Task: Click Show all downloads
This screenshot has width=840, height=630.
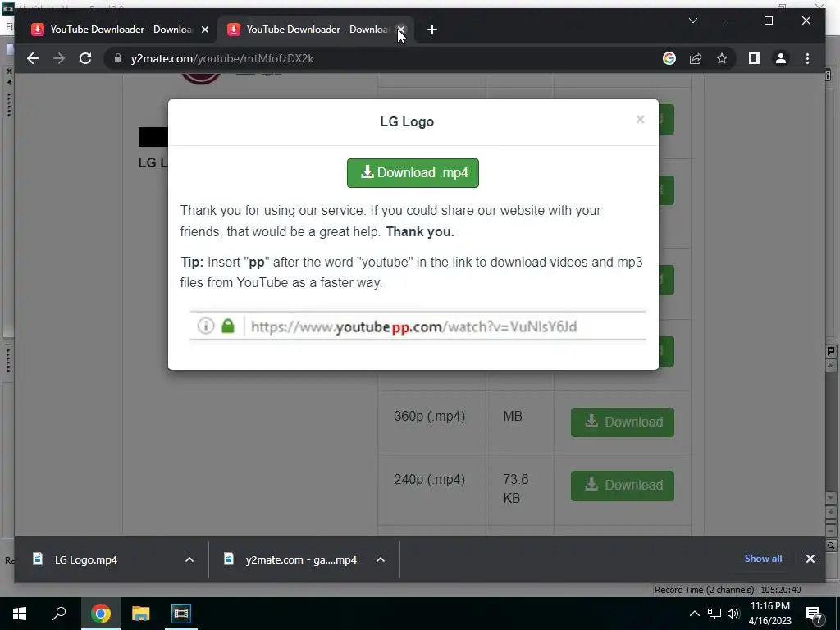Action: [763, 558]
